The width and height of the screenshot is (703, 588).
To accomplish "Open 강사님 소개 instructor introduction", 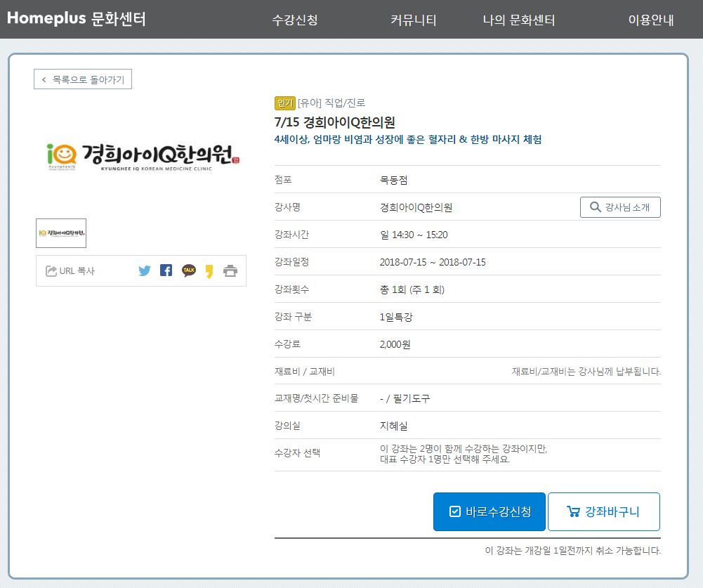I will [x=620, y=207].
